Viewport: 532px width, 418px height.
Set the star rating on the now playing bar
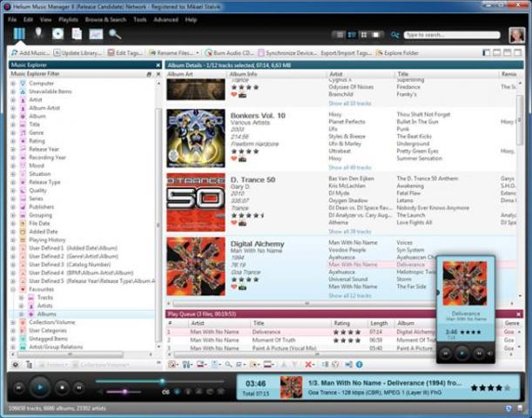(490, 388)
